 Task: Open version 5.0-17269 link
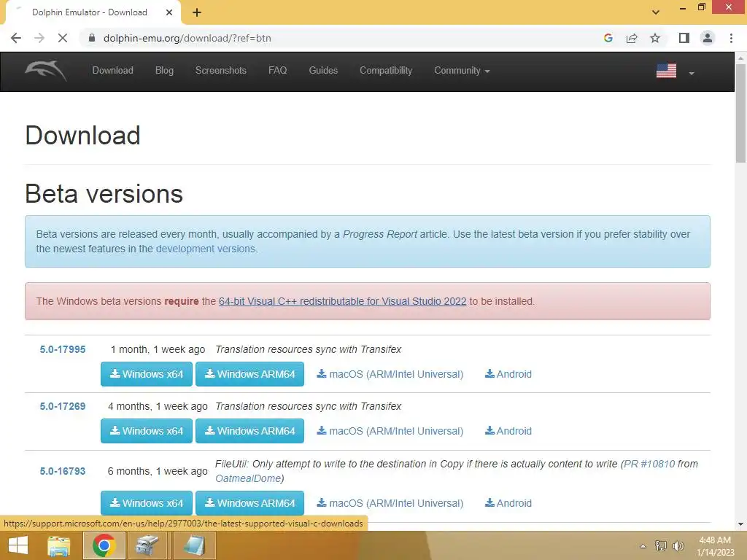(63, 406)
